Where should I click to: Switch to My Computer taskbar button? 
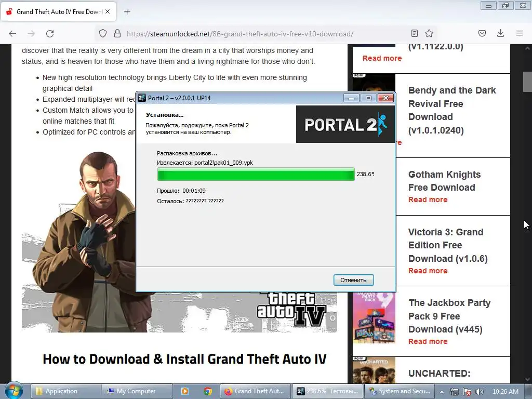coord(137,391)
